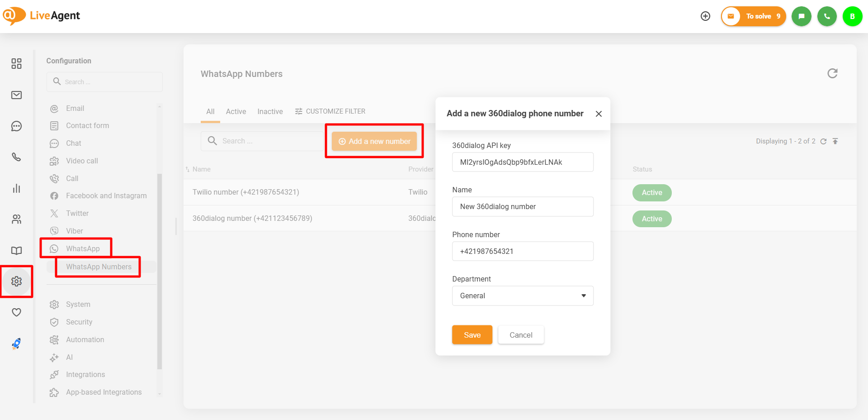The width and height of the screenshot is (868, 420).
Task: Click the green phone availability button
Action: click(827, 16)
